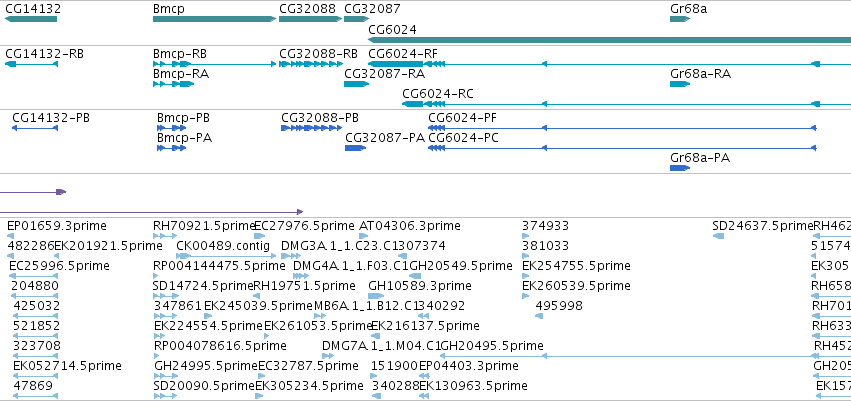Click transcript CG32088-RB
The width and height of the screenshot is (851, 401).
(x=310, y=64)
